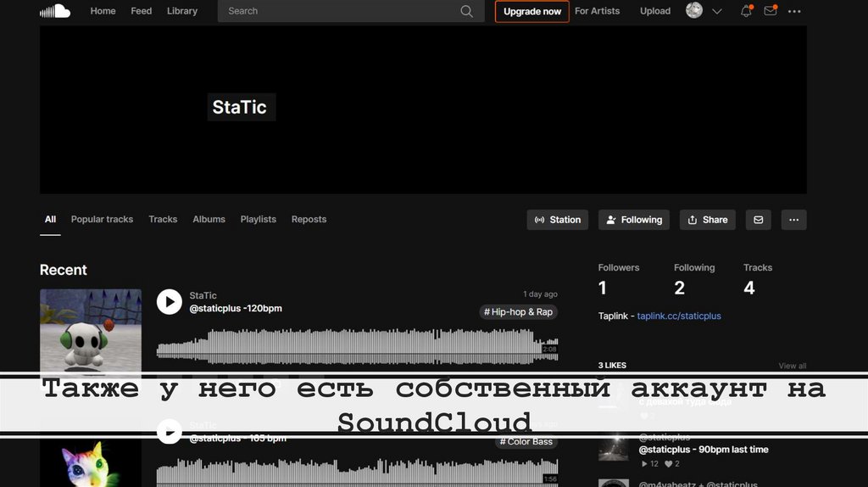Go to the Feed page
Screen dimensions: 868x487
pyautogui.click(x=142, y=11)
